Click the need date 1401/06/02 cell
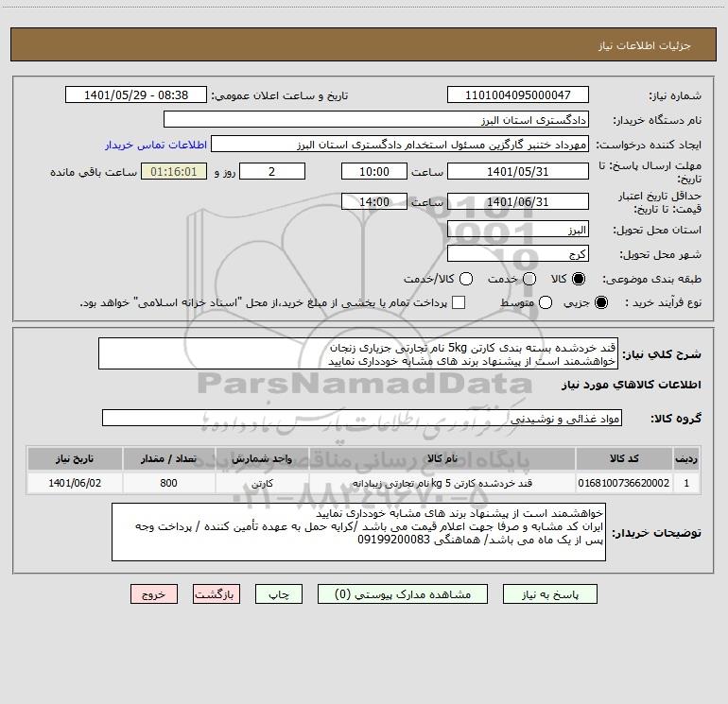 coord(75,483)
